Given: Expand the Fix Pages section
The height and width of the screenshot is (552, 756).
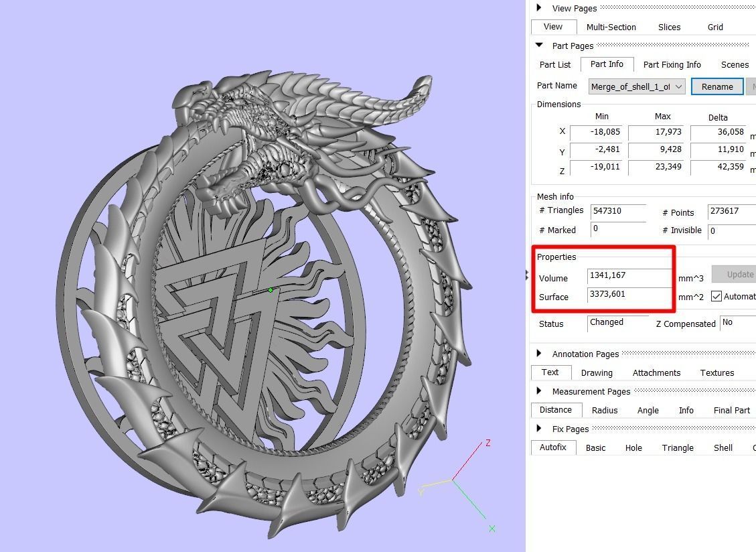Looking at the screenshot, I should [538, 429].
